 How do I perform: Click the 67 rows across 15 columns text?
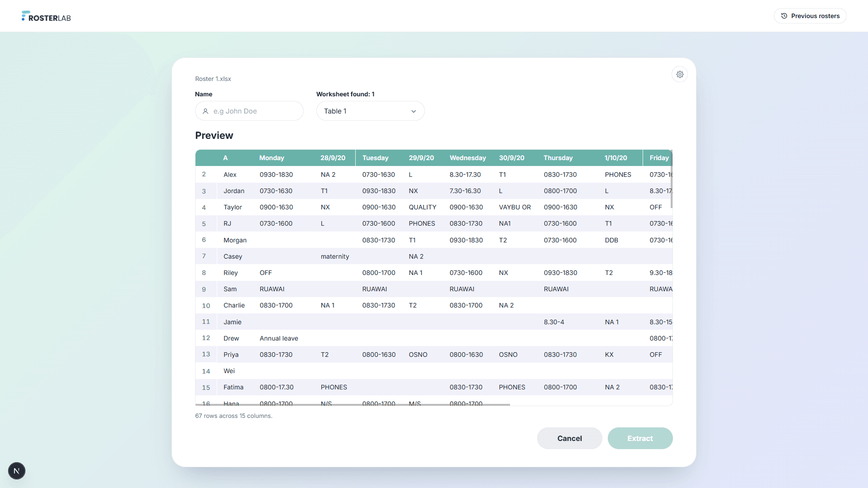[234, 416]
